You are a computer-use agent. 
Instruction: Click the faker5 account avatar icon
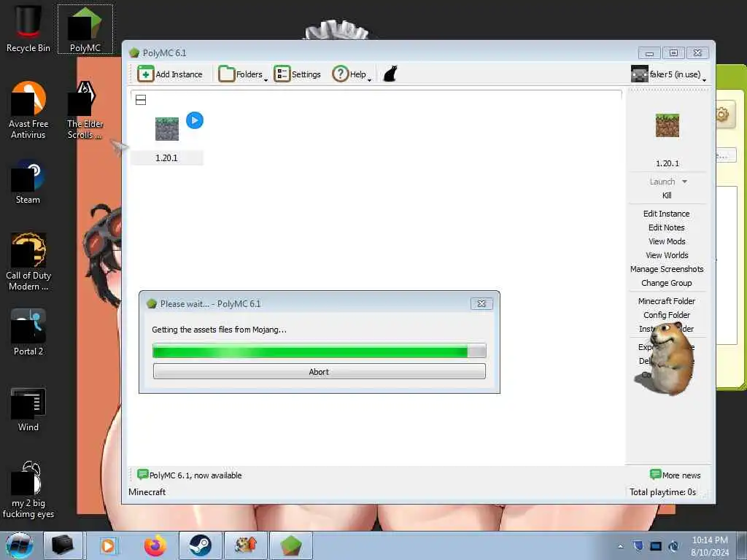point(639,74)
